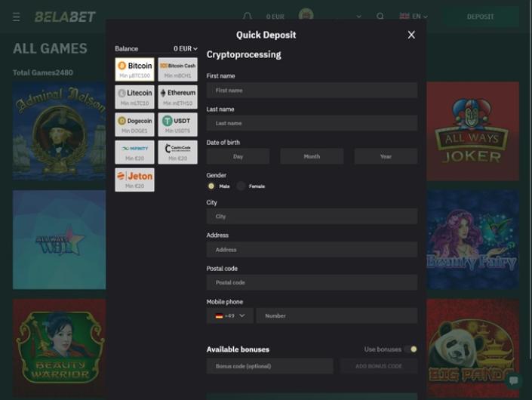Open the Year of birth selector
This screenshot has height=400, width=532.
pos(386,156)
